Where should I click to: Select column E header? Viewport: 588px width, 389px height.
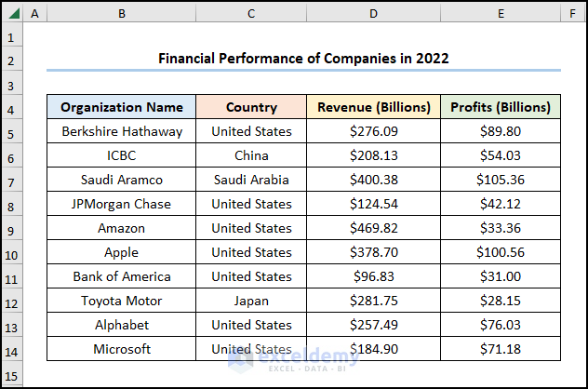point(501,14)
